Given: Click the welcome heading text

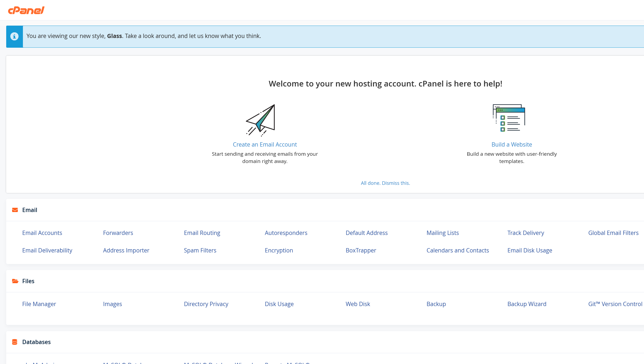Looking at the screenshot, I should (385, 84).
